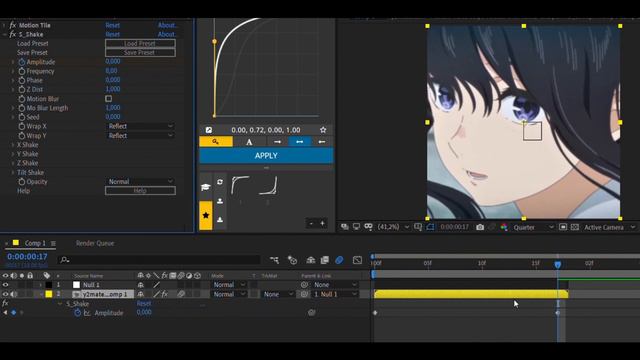Toggle Motion Tile fx enable in Effect Controls
The height and width of the screenshot is (360, 640).
[x=12, y=25]
